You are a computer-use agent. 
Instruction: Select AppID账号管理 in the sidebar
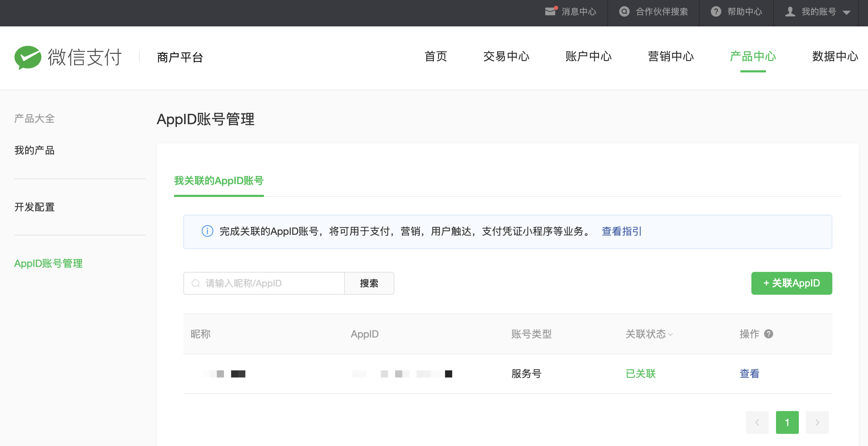pos(48,263)
